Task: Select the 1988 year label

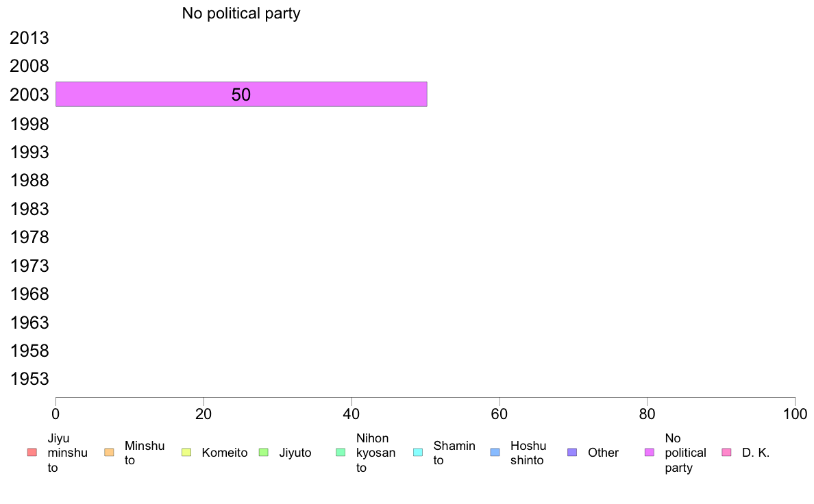Action: pos(29,180)
